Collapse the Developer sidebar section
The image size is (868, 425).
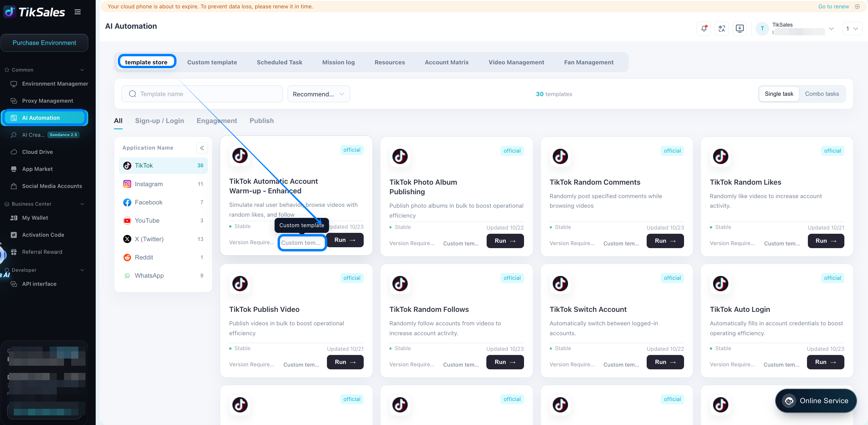[x=45, y=270]
